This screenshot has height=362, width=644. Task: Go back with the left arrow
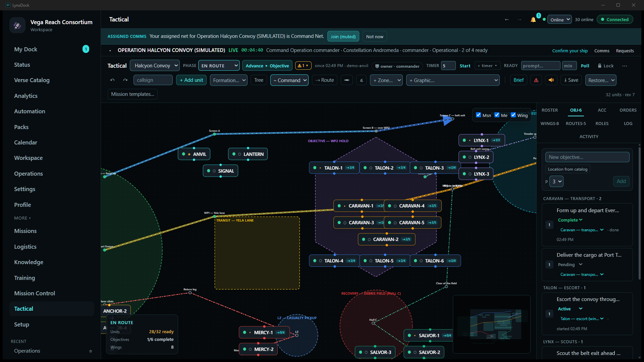507,20
